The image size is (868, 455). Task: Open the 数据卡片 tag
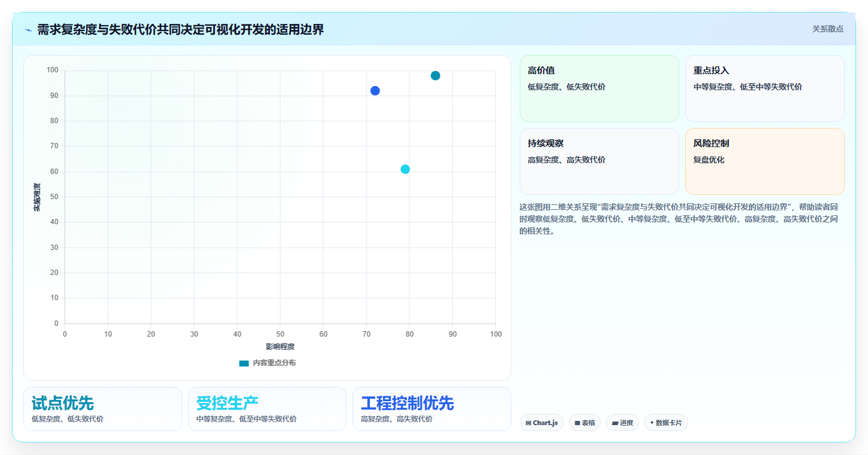click(x=665, y=423)
